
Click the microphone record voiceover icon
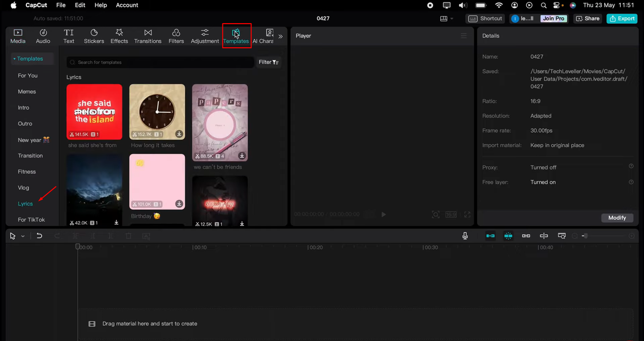point(465,236)
